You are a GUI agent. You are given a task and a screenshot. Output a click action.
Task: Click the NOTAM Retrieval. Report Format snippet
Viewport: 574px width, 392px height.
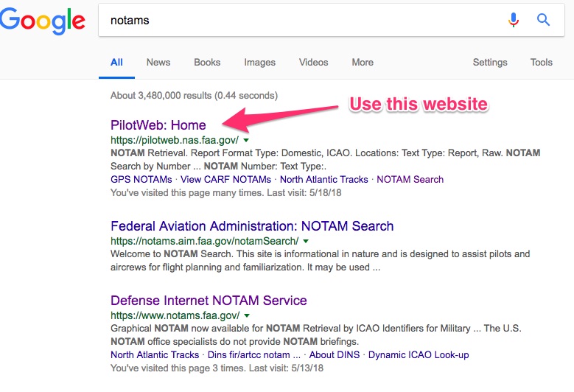pos(326,160)
